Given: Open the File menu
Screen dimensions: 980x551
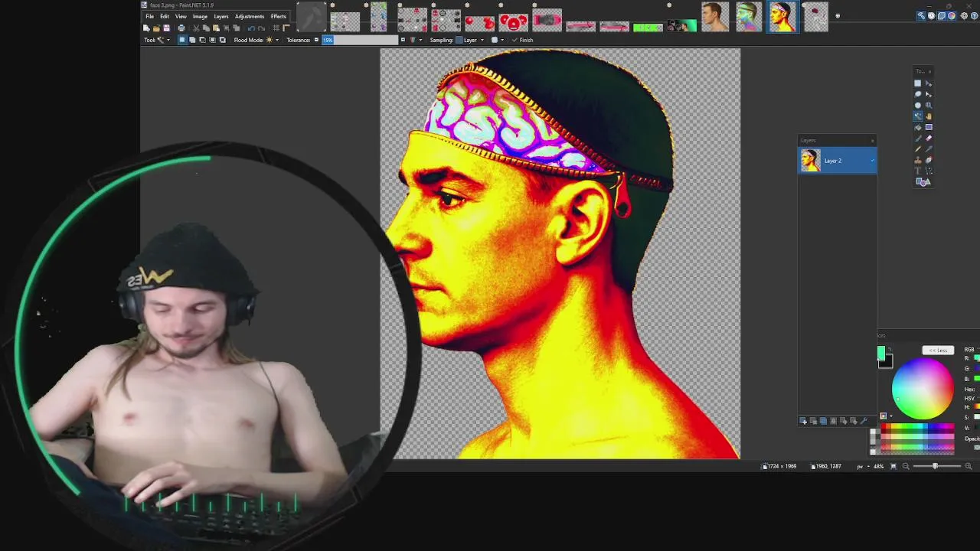Looking at the screenshot, I should 149,16.
